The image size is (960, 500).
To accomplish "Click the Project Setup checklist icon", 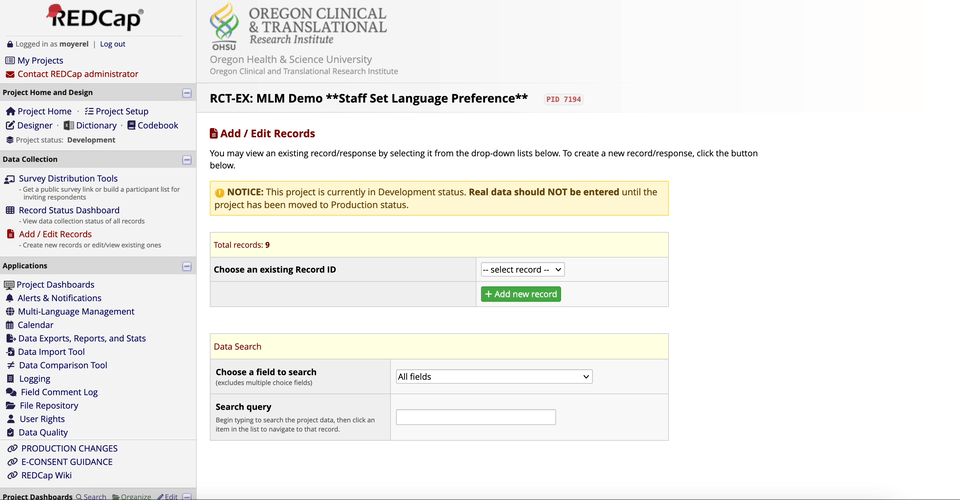I will click(89, 111).
